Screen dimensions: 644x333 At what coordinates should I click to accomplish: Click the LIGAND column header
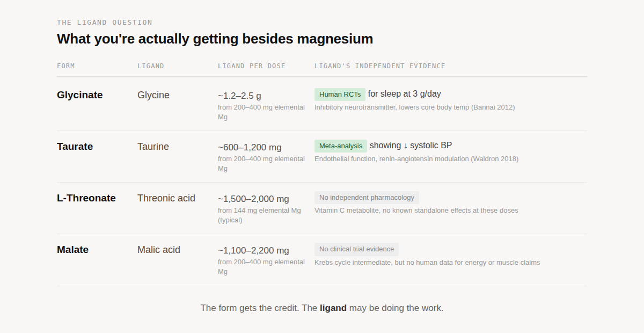[x=151, y=66]
